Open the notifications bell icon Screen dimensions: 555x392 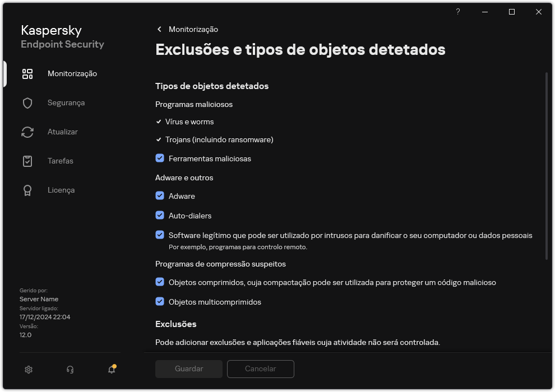pos(111,370)
